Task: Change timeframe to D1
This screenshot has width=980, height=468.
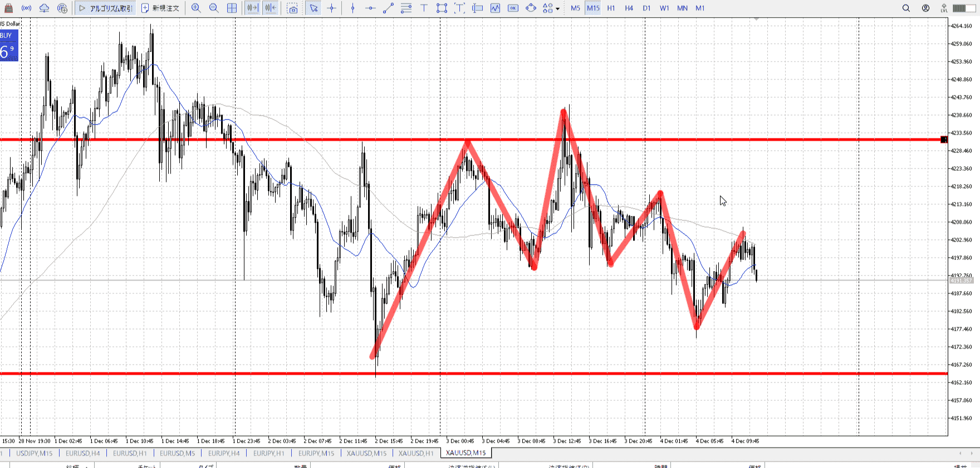Action: tap(646, 8)
